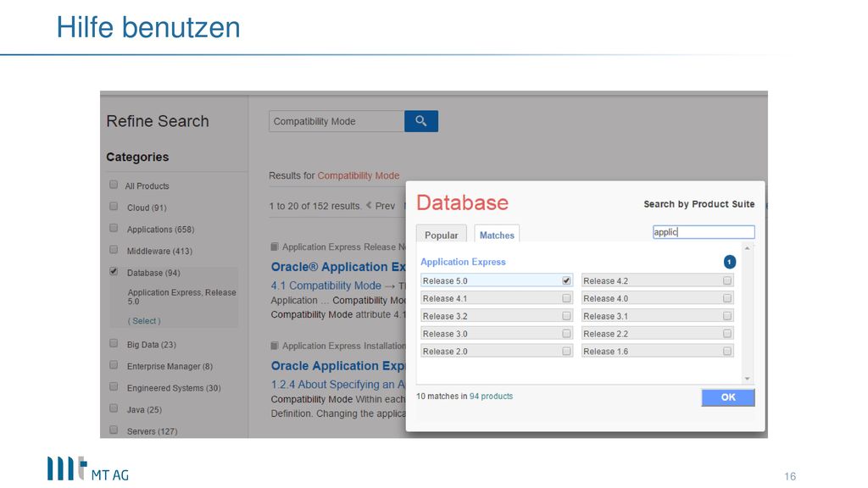Check the Release 4.0 checkbox
868x488 pixels.
tap(726, 298)
